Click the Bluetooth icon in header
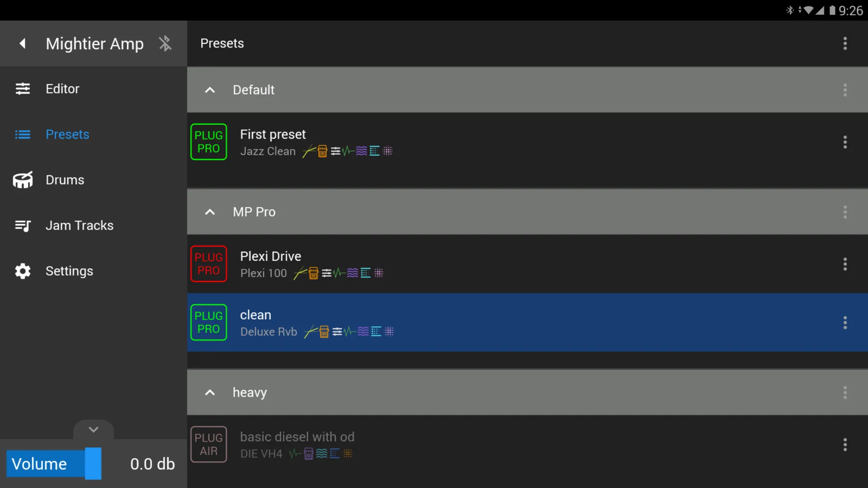 pyautogui.click(x=165, y=43)
